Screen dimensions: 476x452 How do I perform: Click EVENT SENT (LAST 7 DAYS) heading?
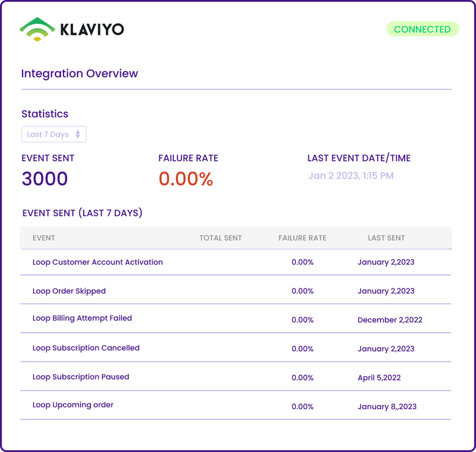[x=82, y=213]
